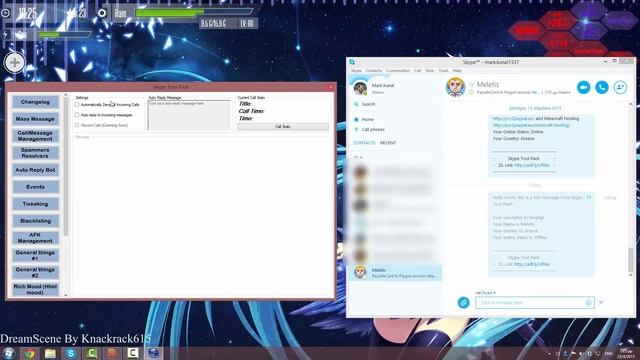The width and height of the screenshot is (640, 360).
Task: Enable Automatically Deny Incoming Calls checkbox
Action: pyautogui.click(x=77, y=104)
